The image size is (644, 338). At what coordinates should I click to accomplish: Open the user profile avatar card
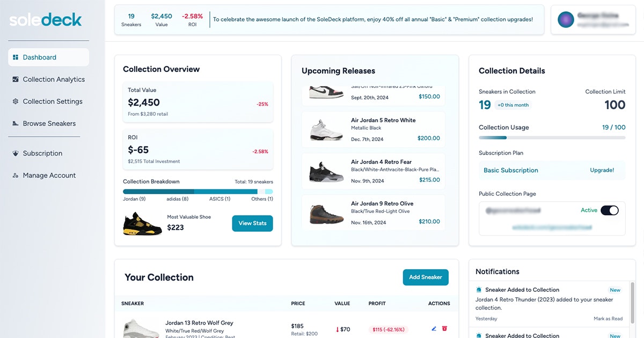click(593, 20)
